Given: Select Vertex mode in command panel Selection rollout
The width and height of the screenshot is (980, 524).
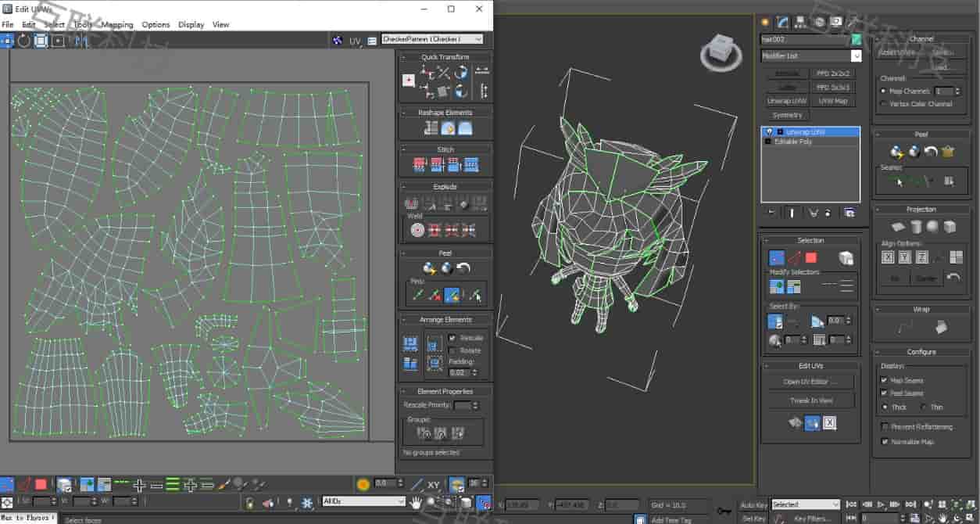Looking at the screenshot, I should click(777, 257).
